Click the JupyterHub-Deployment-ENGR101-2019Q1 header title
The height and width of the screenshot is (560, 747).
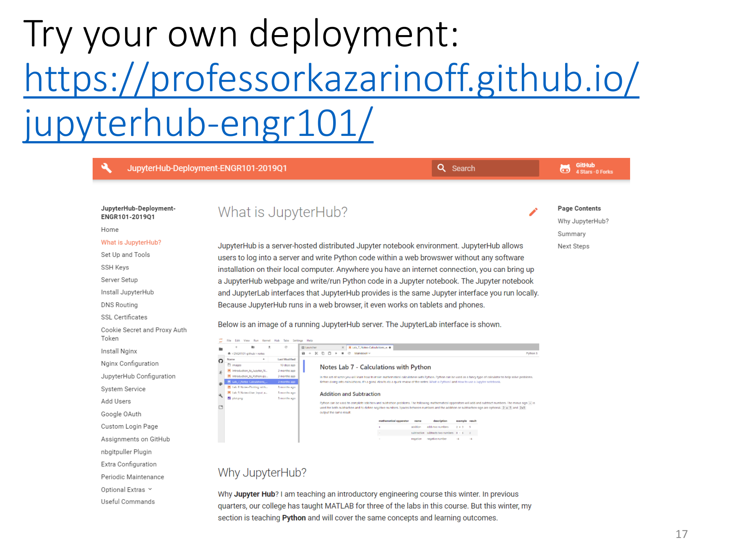[x=207, y=168]
